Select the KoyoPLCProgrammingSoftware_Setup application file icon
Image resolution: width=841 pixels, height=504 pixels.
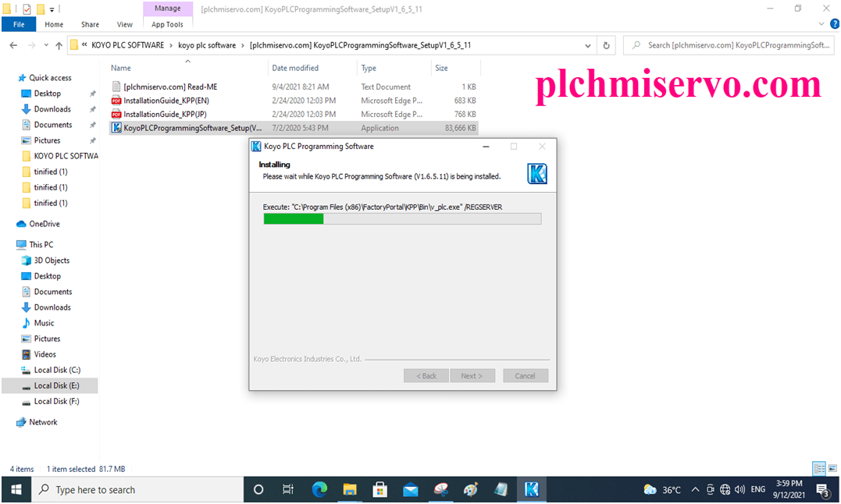[118, 127]
